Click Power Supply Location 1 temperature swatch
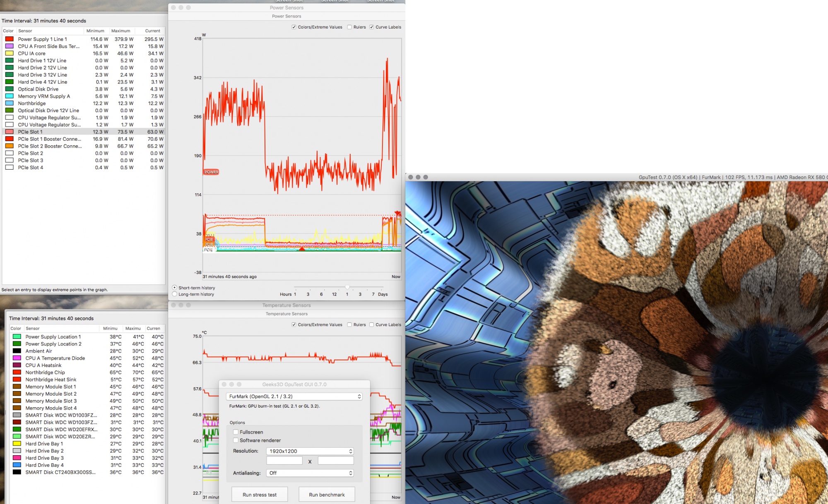The image size is (828, 504). tap(17, 336)
